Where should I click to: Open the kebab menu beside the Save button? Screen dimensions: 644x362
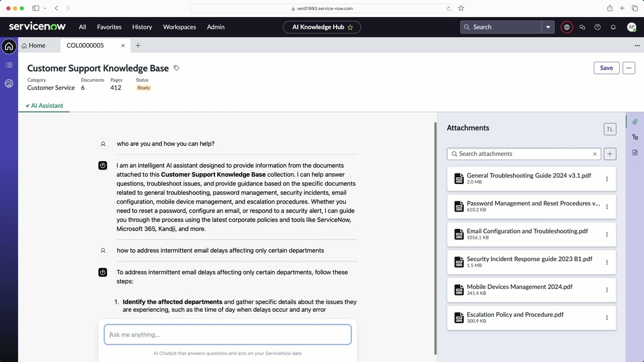point(628,68)
